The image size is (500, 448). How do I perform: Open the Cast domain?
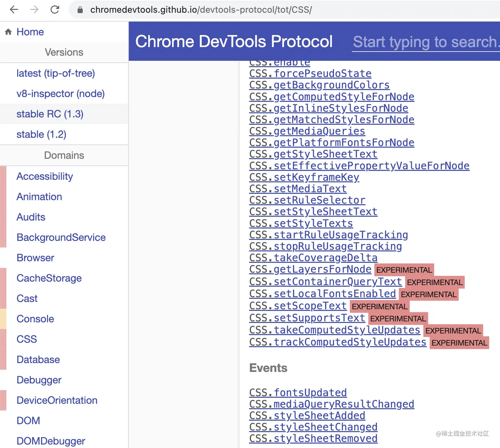coord(27,298)
